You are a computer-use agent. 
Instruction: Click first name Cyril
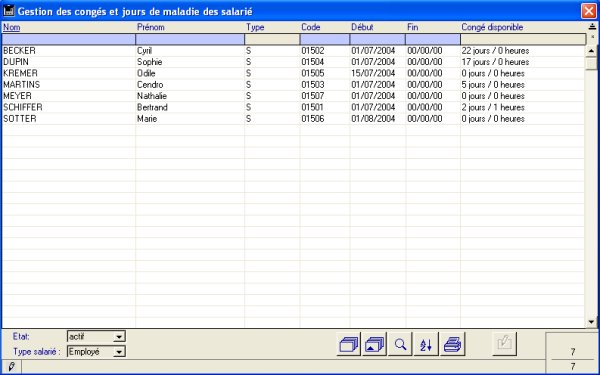[144, 51]
